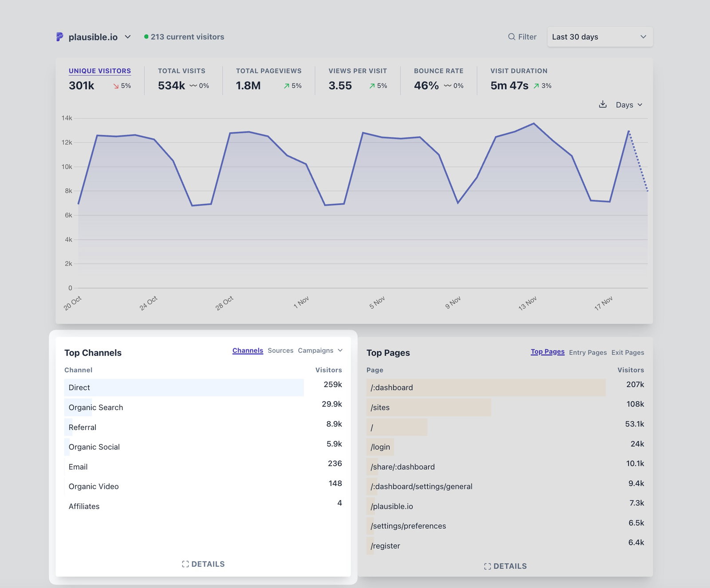Select the Total Visits metric
Viewport: 710px width, 588px height.
[181, 71]
